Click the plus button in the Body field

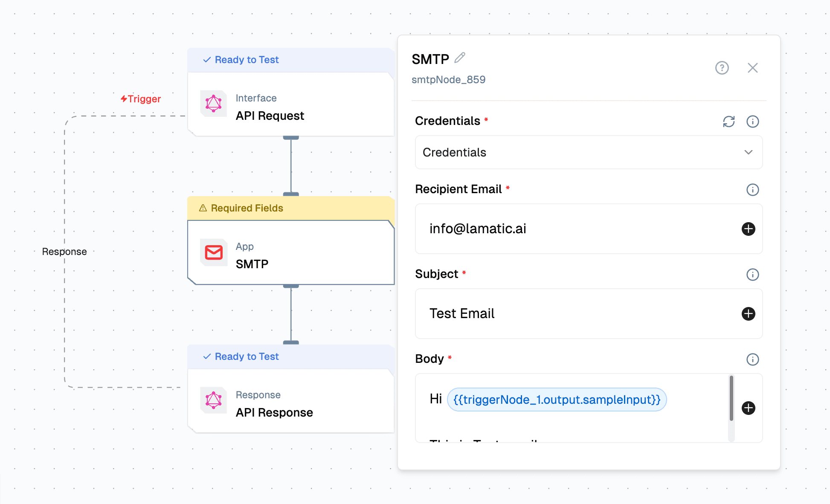[x=748, y=408]
